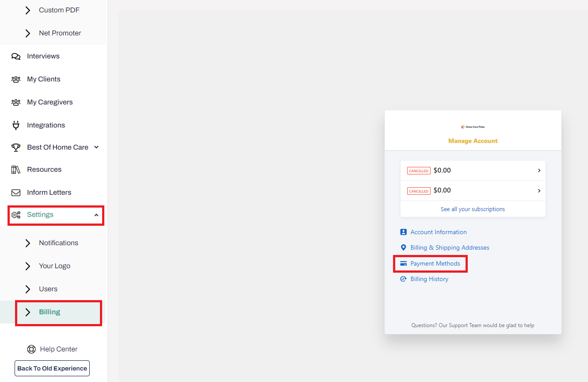
Task: Open the Notifications settings page
Action: click(x=58, y=243)
